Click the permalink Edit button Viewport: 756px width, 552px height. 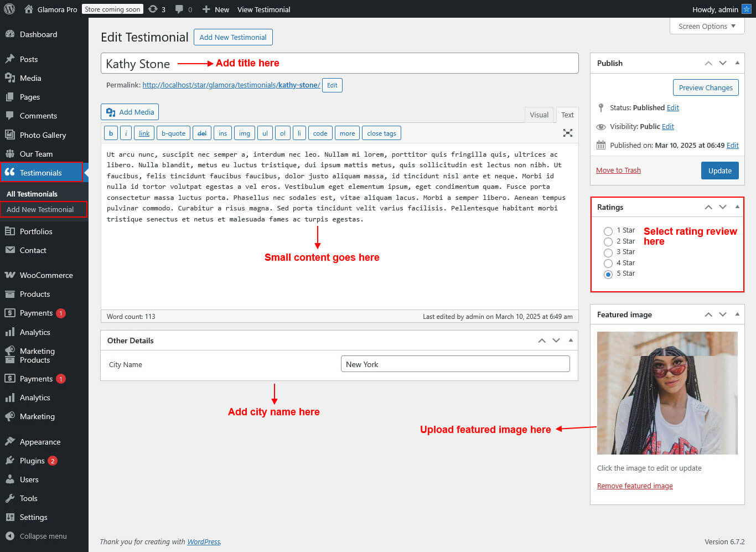coord(332,85)
